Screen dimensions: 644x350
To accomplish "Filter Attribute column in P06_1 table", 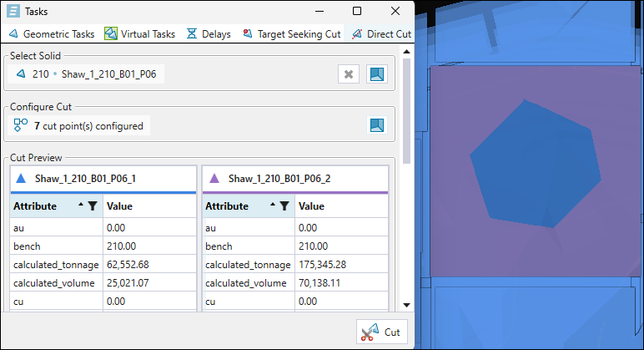I will 93,206.
